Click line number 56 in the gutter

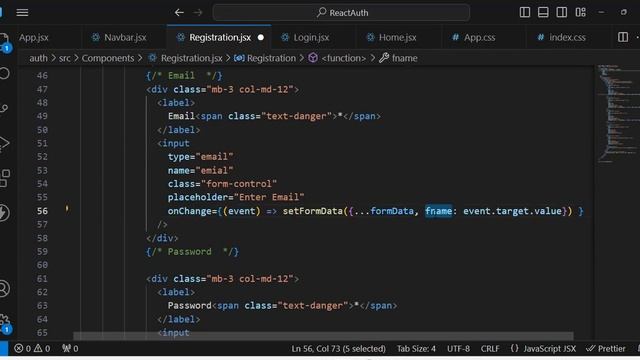tap(42, 211)
